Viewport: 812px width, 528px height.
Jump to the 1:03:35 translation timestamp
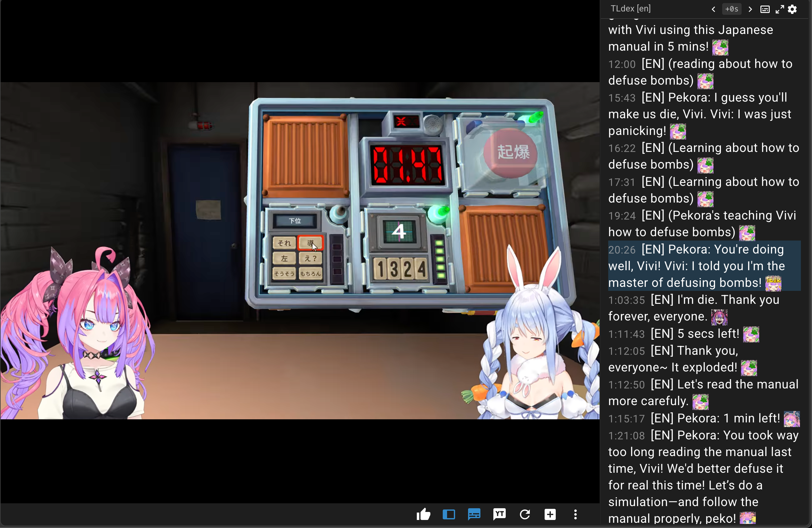tap(626, 300)
